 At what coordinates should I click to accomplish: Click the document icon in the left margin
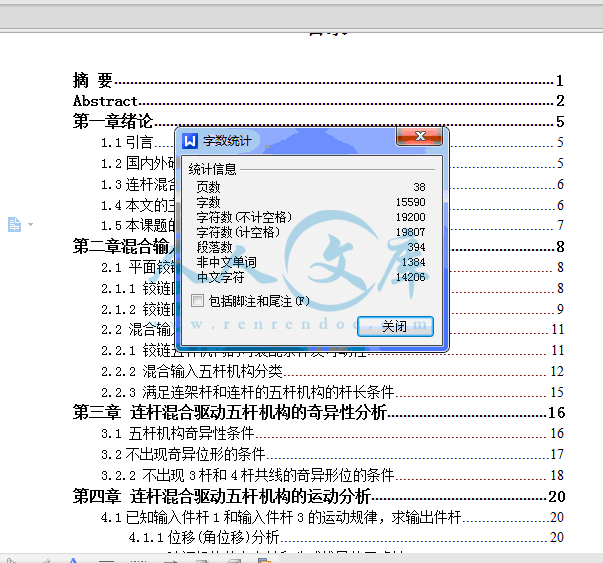[14, 224]
